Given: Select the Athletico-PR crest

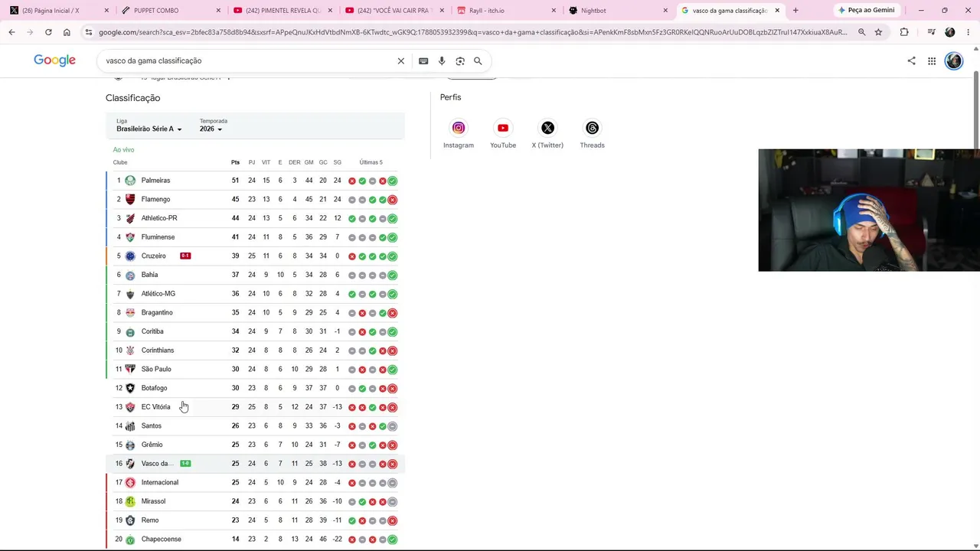Looking at the screenshot, I should pyautogui.click(x=130, y=218).
